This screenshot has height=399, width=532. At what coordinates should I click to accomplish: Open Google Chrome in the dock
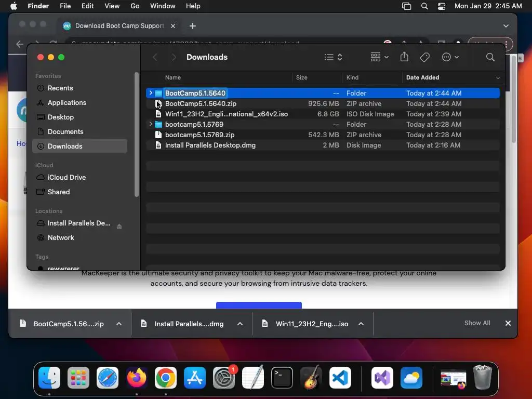[166, 377]
